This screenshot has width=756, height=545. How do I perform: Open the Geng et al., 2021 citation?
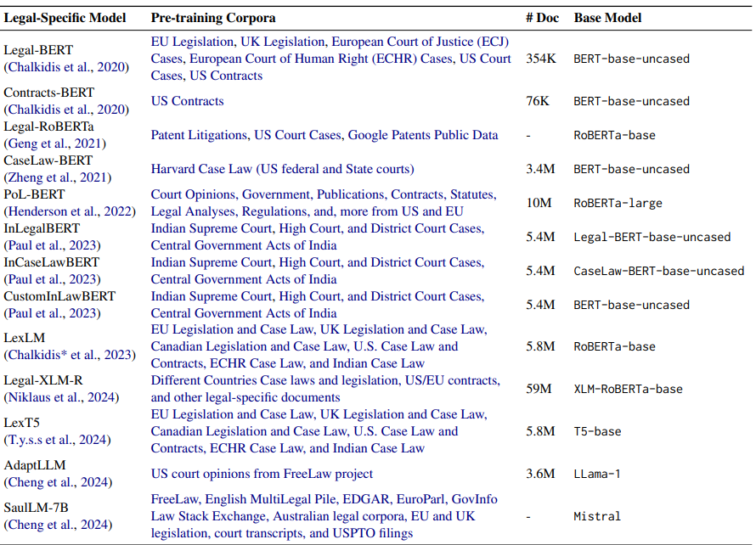coord(55,143)
